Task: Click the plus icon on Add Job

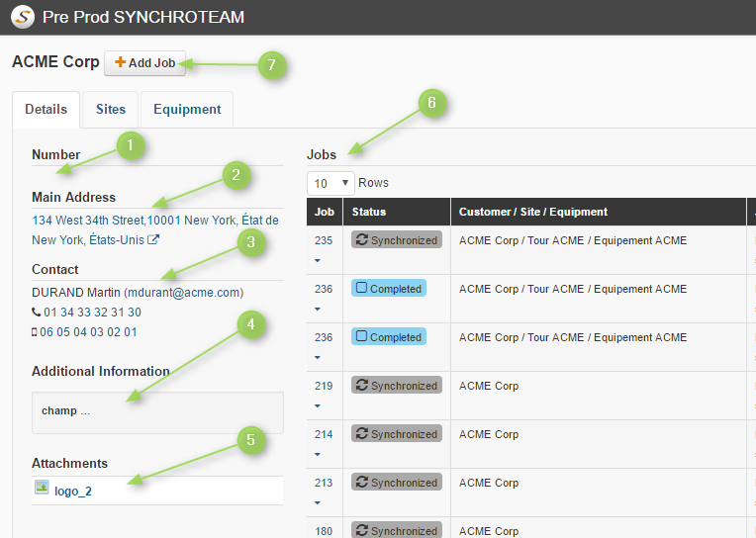Action: (x=120, y=62)
